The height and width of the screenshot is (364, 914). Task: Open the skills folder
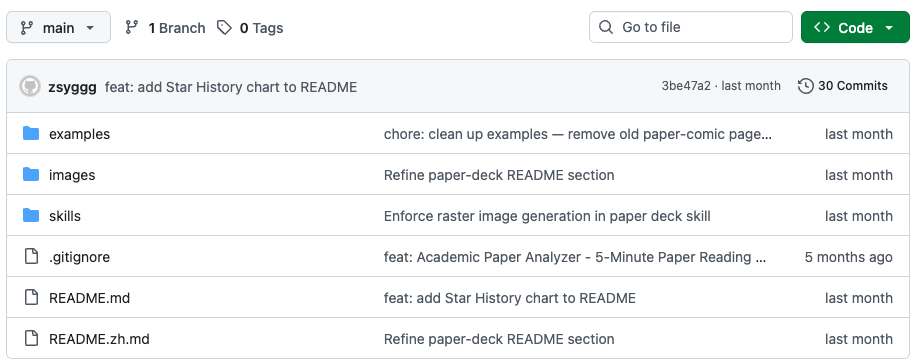[65, 216]
